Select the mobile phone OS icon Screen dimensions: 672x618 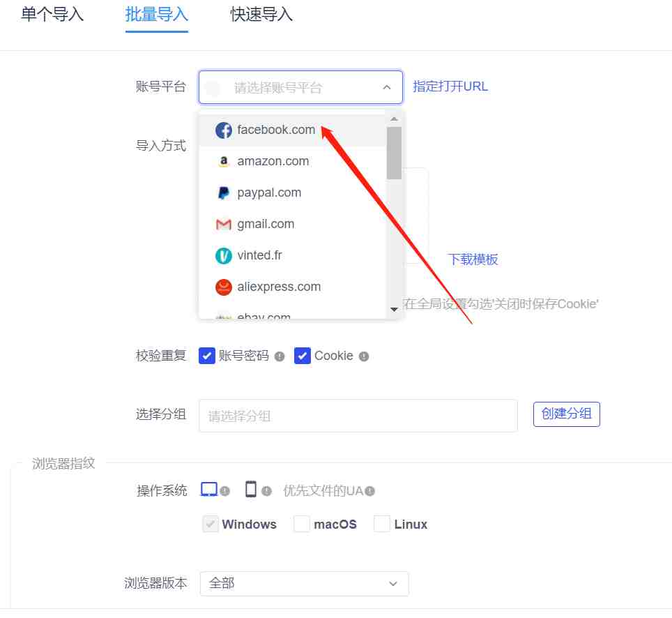[x=251, y=490]
